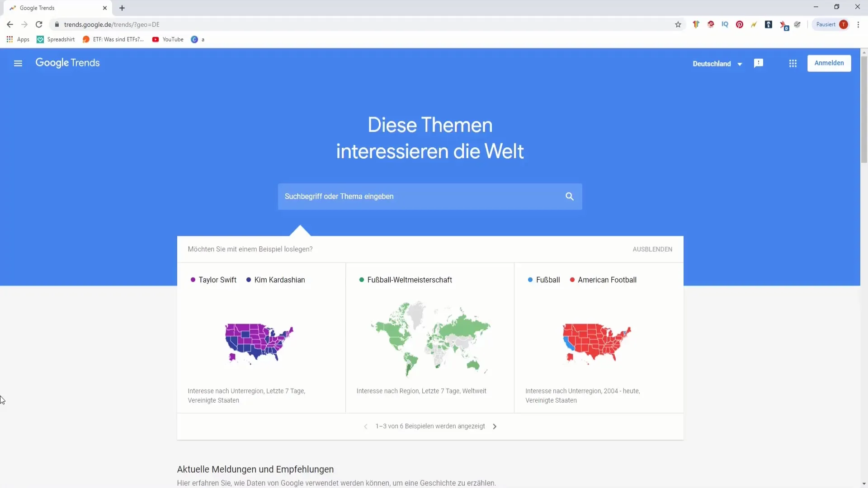The image size is (868, 488).
Task: Click 'Interesse nach Region, Letzte 7 Tage, Weltweit' caption
Action: click(421, 391)
